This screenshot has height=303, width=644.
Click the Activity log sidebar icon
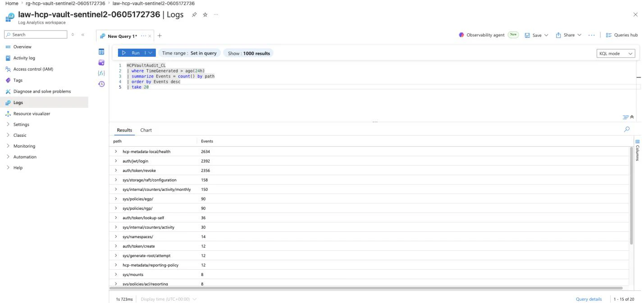(x=8, y=58)
